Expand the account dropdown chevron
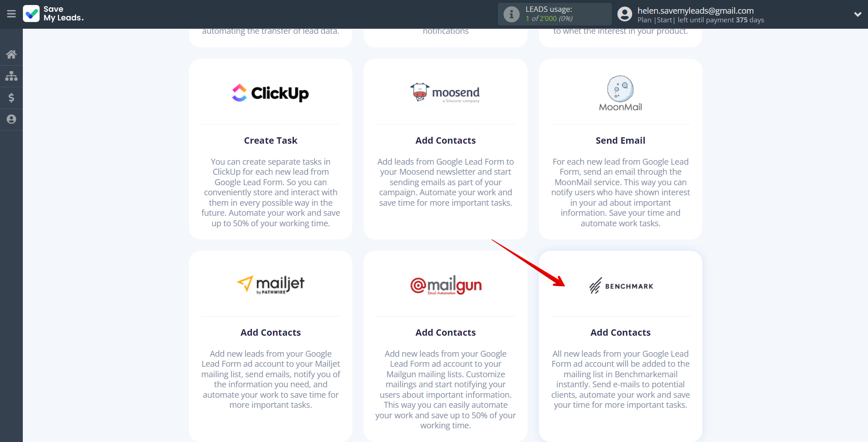 pos(858,14)
